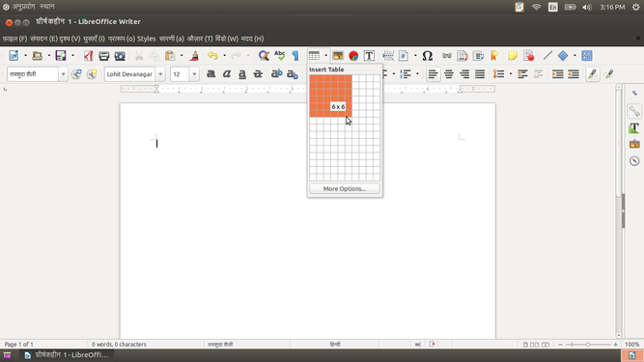
Task: Run Spelling check Abc icon
Action: [280, 55]
